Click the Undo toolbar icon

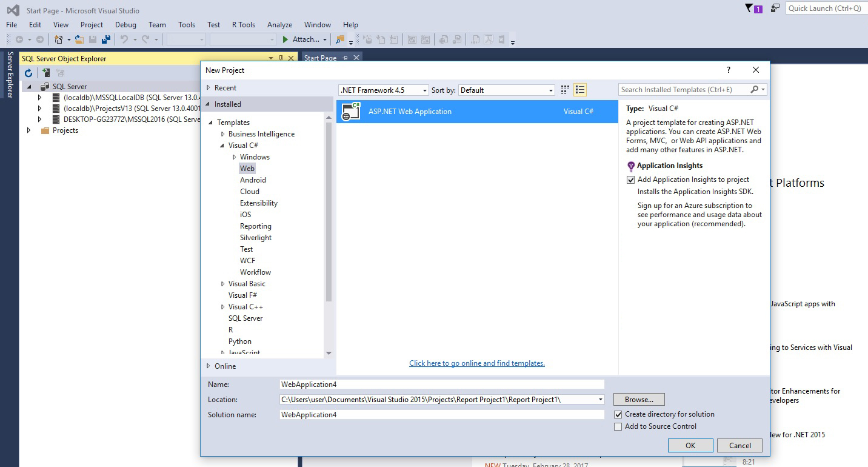[x=124, y=39]
